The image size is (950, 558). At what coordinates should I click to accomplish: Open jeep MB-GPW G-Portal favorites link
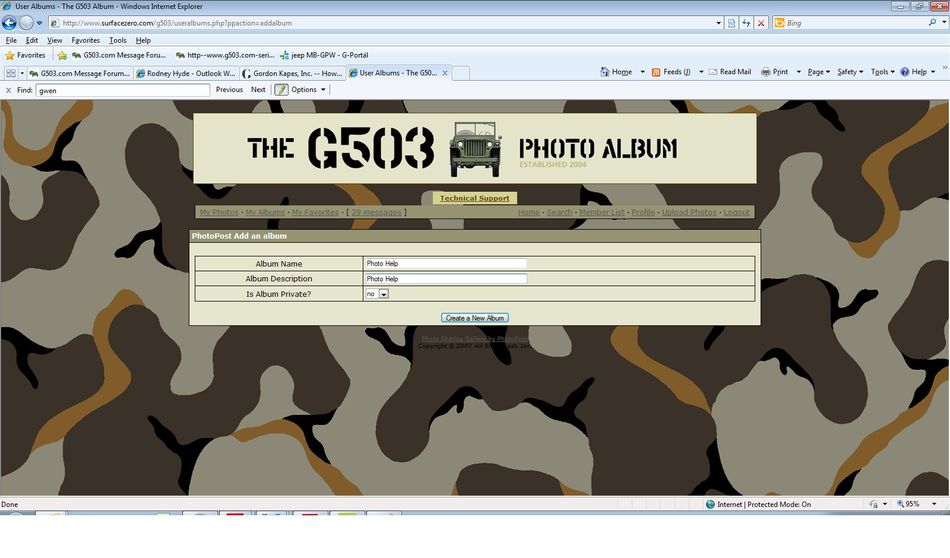324,55
